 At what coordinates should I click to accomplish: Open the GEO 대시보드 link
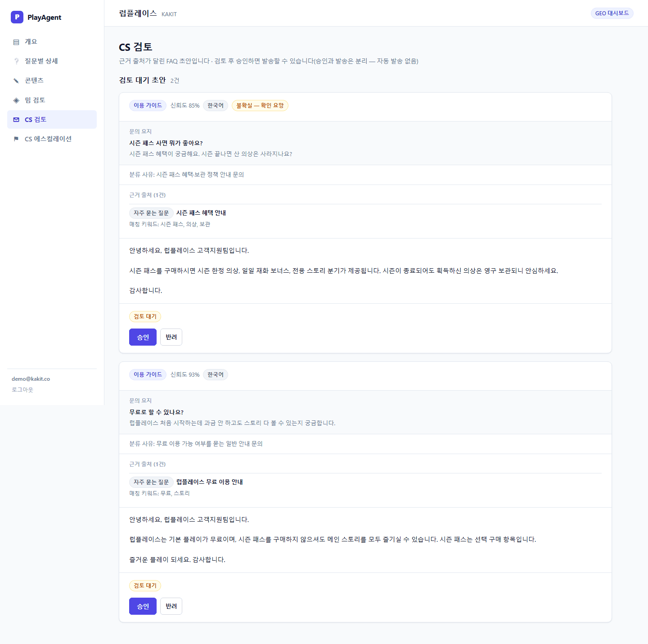click(x=612, y=14)
